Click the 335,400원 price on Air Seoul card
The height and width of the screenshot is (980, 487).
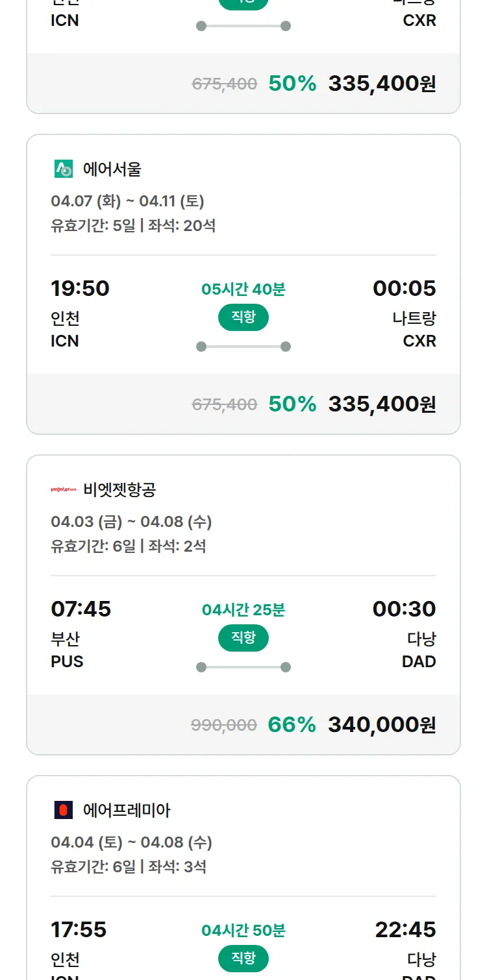[x=382, y=404]
